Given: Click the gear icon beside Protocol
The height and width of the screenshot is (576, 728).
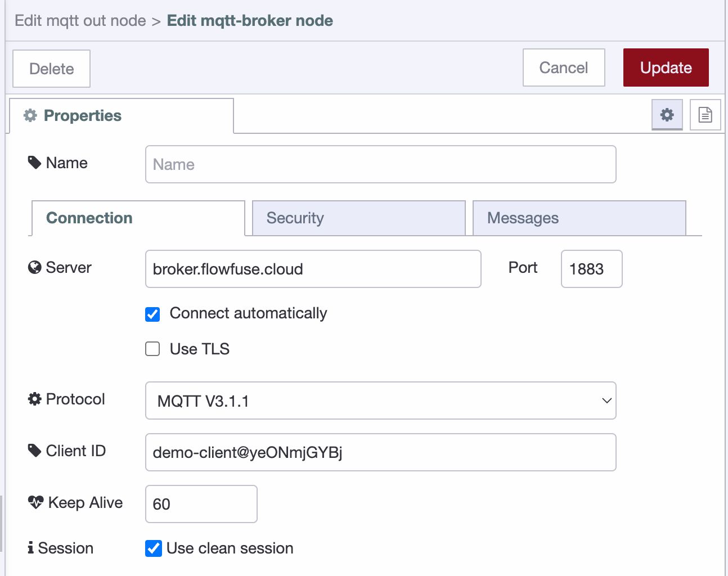Looking at the screenshot, I should 34,399.
